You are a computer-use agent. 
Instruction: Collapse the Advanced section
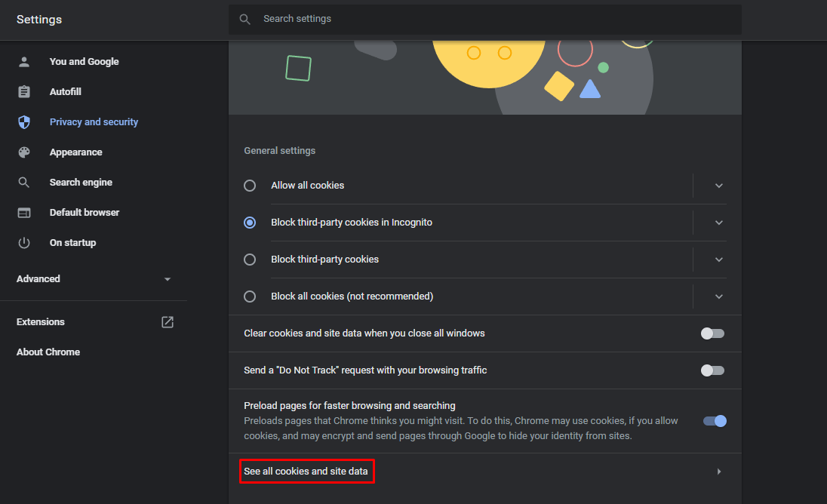[x=167, y=278]
